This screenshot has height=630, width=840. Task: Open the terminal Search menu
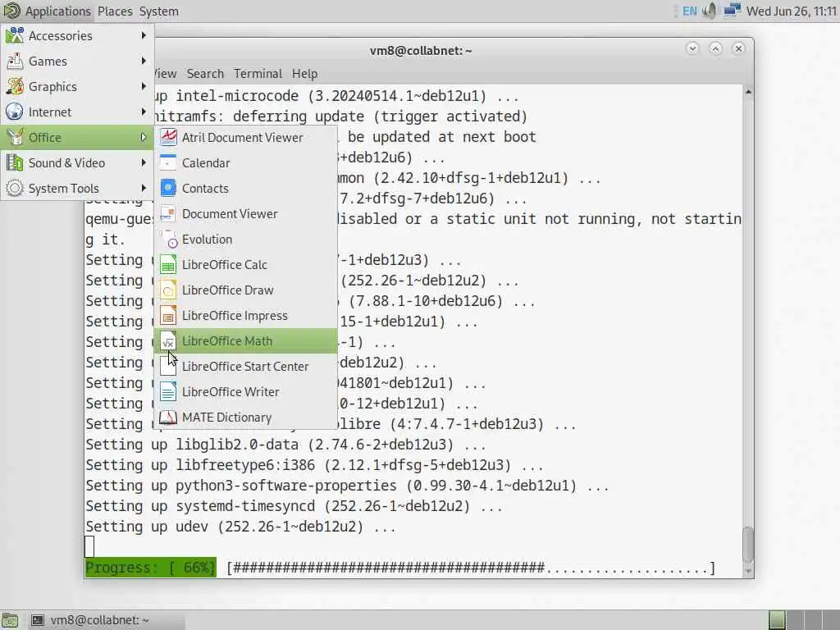click(x=204, y=73)
